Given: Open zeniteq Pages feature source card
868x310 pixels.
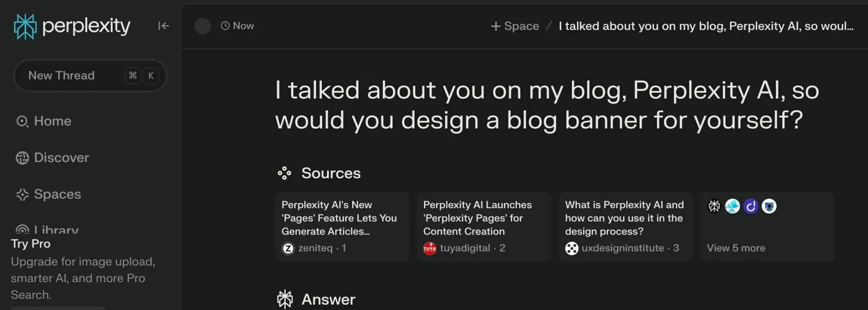Looking at the screenshot, I should pyautogui.click(x=342, y=226).
